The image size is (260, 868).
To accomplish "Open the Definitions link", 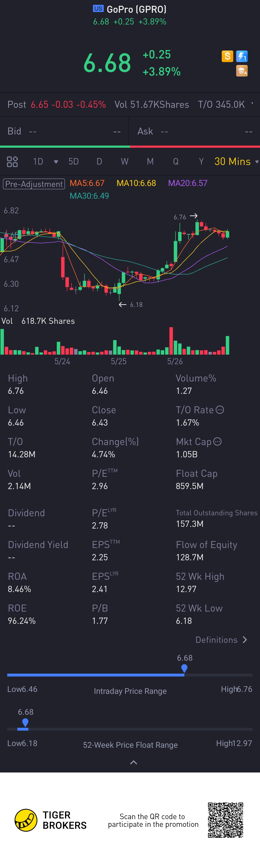I will click(221, 639).
